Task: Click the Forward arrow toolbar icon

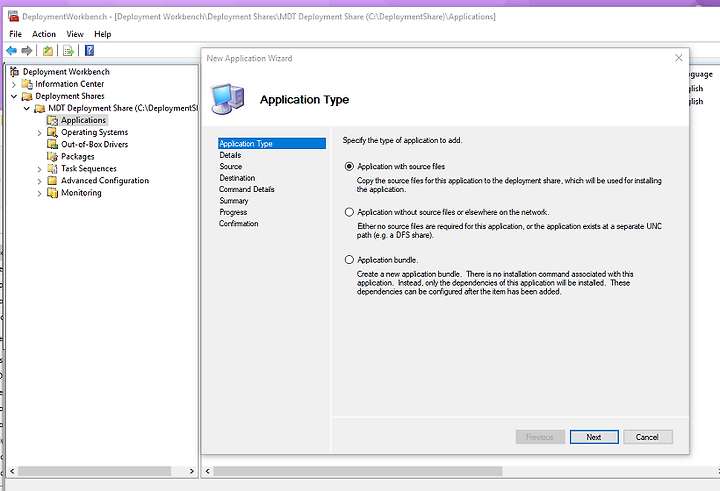Action: 27,51
